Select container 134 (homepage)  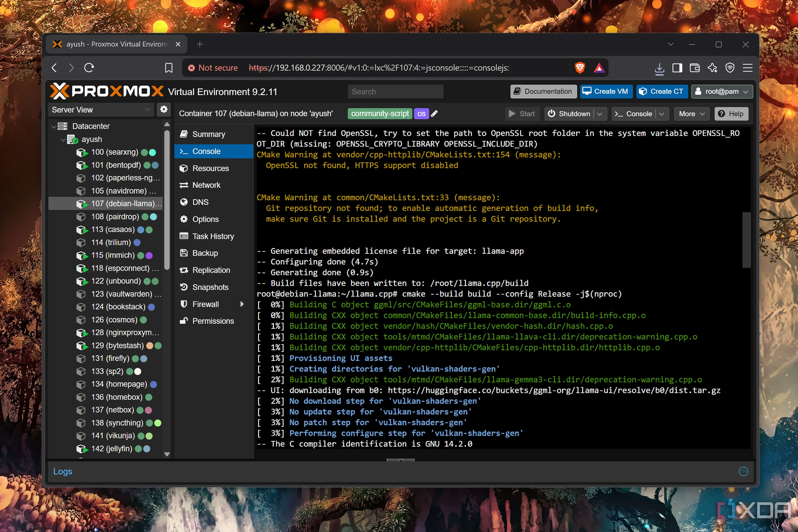pos(105,384)
